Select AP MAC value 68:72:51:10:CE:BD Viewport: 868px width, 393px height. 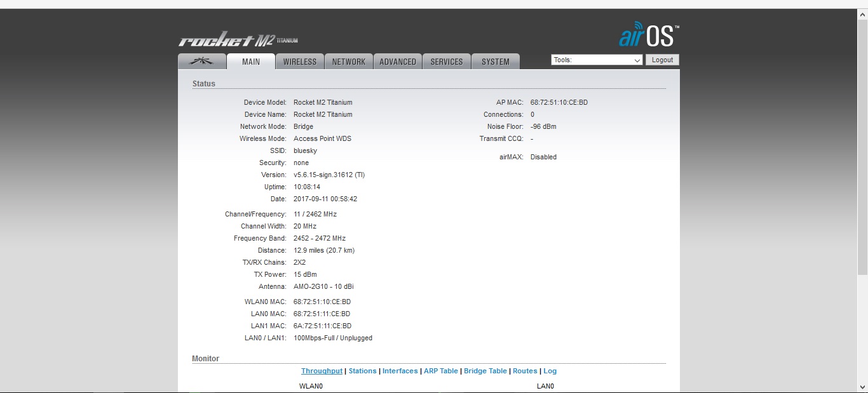pos(559,102)
